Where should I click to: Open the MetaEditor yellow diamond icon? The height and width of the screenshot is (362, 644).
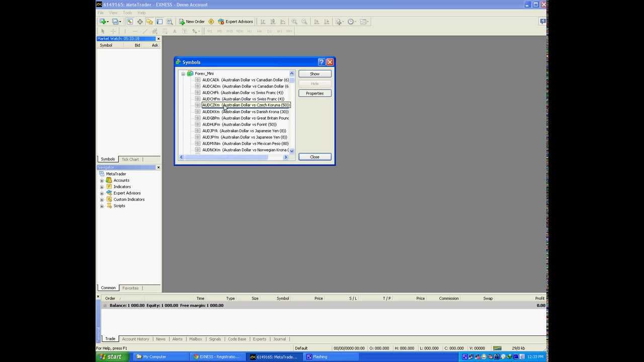click(211, 22)
